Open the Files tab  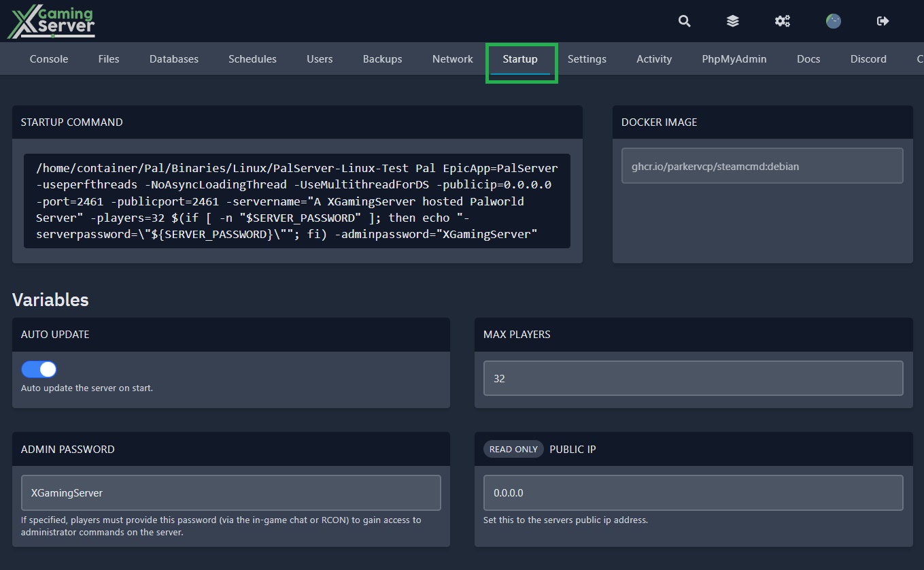click(x=108, y=58)
